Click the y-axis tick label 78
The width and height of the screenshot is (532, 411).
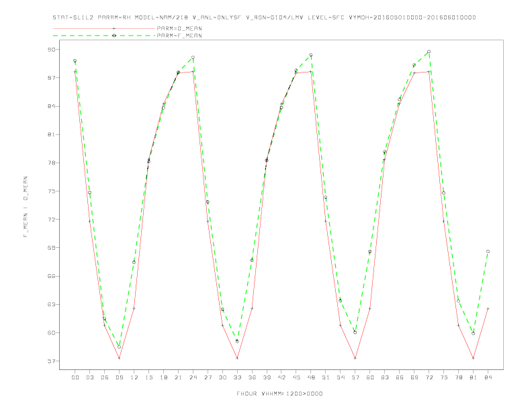point(51,163)
